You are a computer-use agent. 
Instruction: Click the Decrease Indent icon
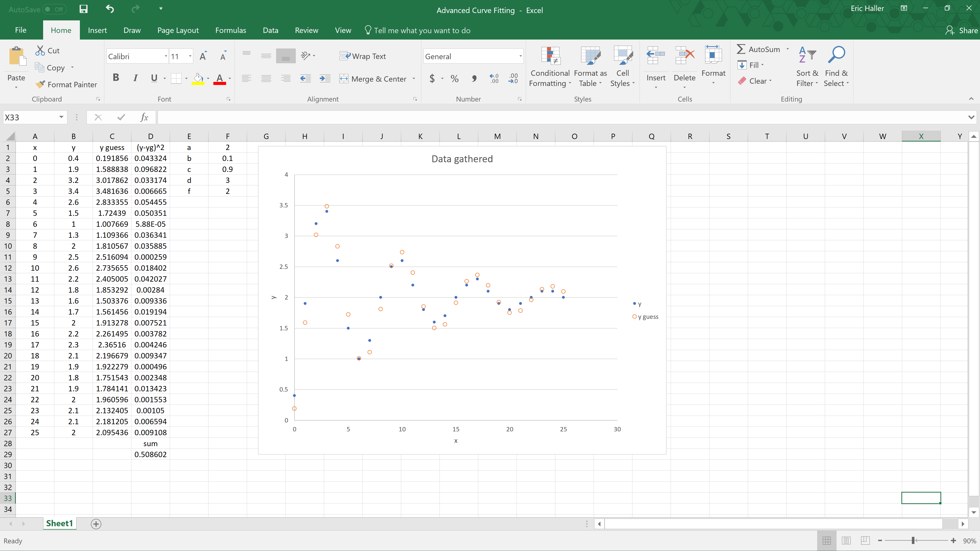(305, 79)
